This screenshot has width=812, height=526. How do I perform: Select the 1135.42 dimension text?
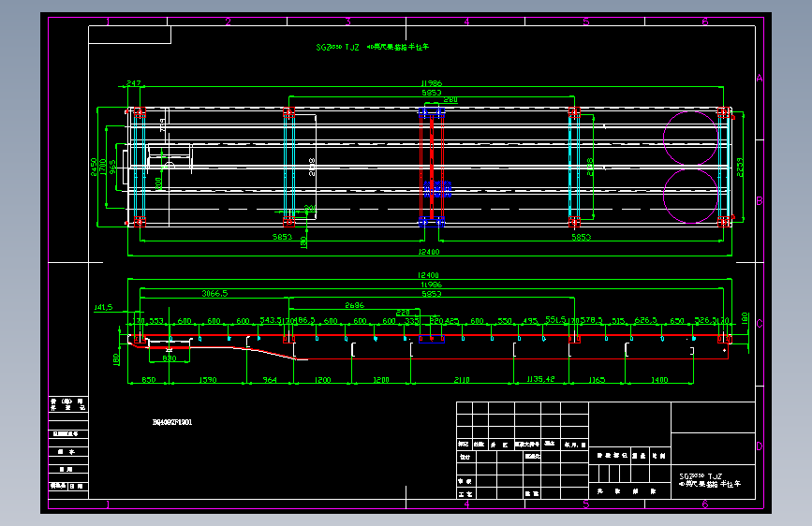point(541,380)
